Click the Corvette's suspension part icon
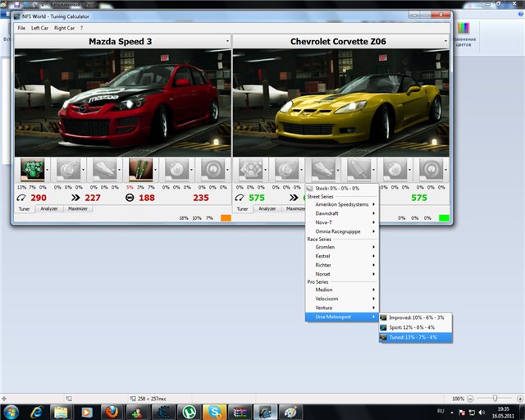This screenshot has height=420, width=525. click(359, 170)
